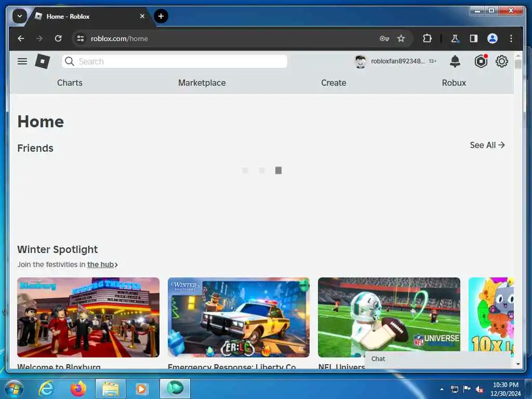The image size is (532, 399).
Task: Launch Internet Explorer from taskbar
Action: tap(46, 389)
